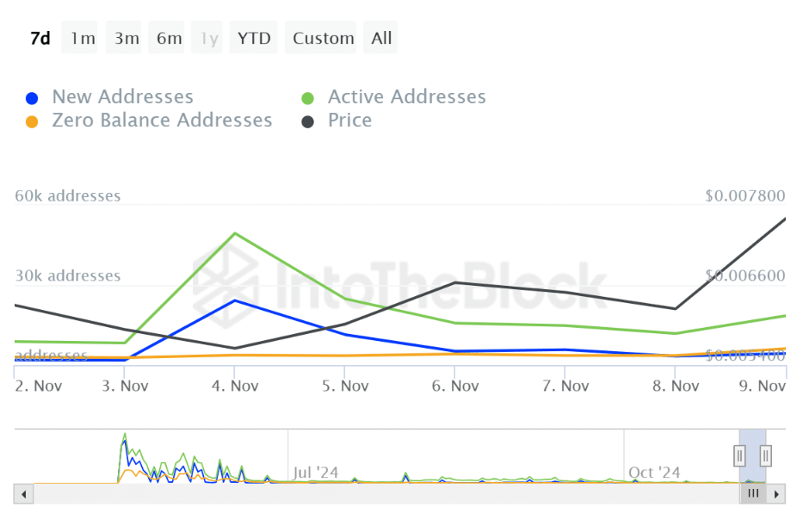Viewport: 803px width, 532px height.
Task: Click left range handle in navigator
Action: pos(739,455)
